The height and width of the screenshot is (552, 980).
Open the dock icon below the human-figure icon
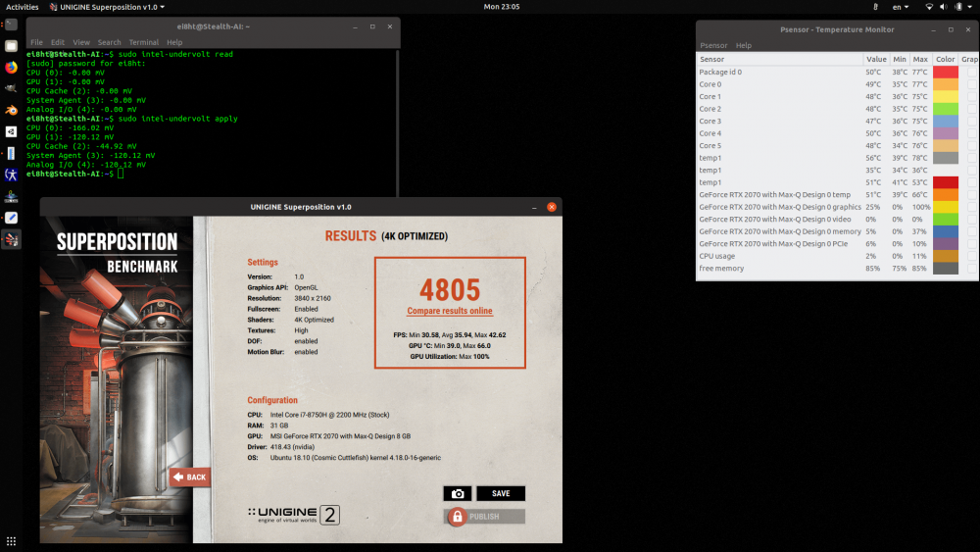tap(11, 196)
